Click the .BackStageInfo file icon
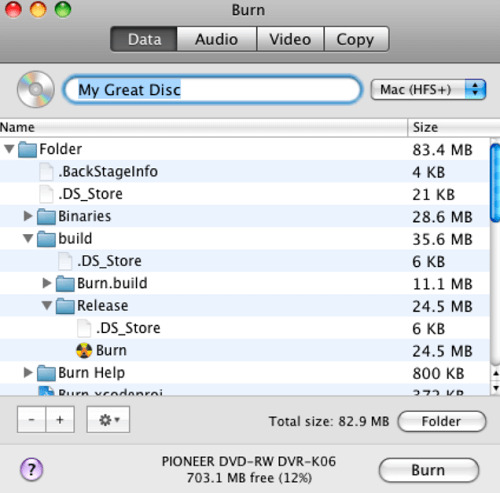This screenshot has height=493, width=500. 46,172
